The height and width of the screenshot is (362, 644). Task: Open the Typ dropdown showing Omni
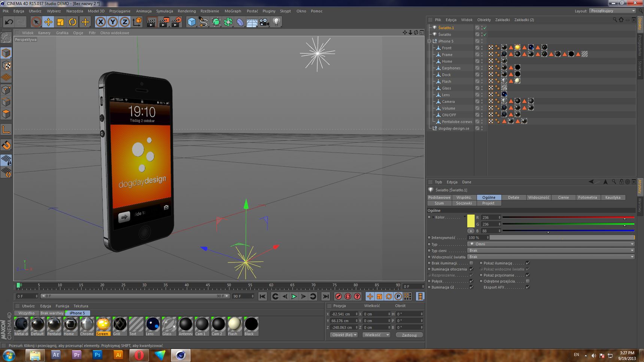point(551,244)
